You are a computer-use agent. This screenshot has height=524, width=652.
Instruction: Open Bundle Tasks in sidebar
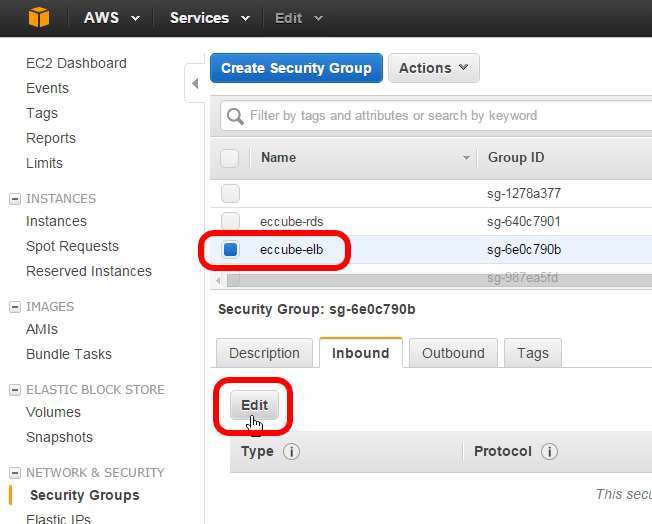click(x=69, y=354)
